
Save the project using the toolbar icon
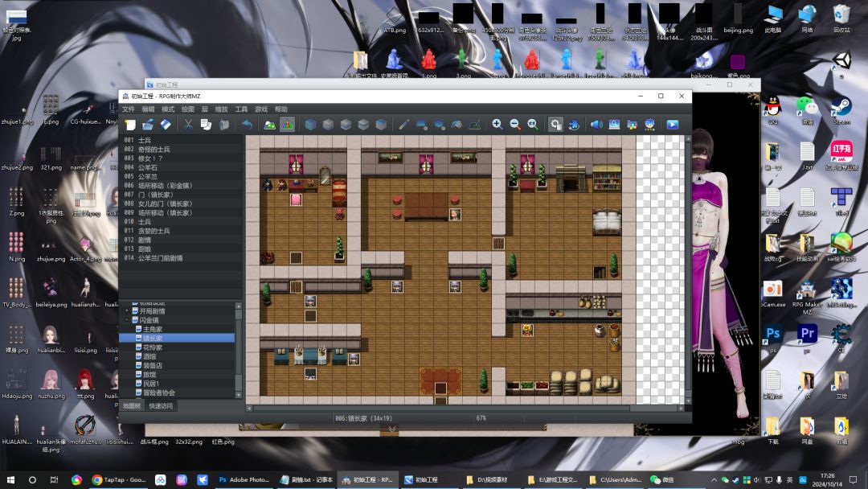[166, 125]
